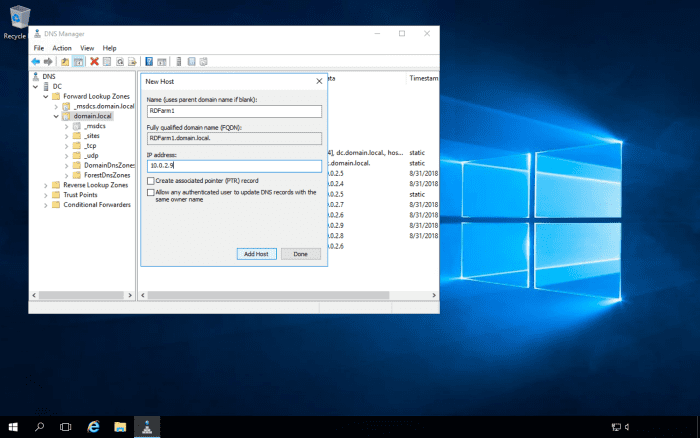Close the New Host dialog
Viewport: 700px width, 438px height.
tap(319, 81)
